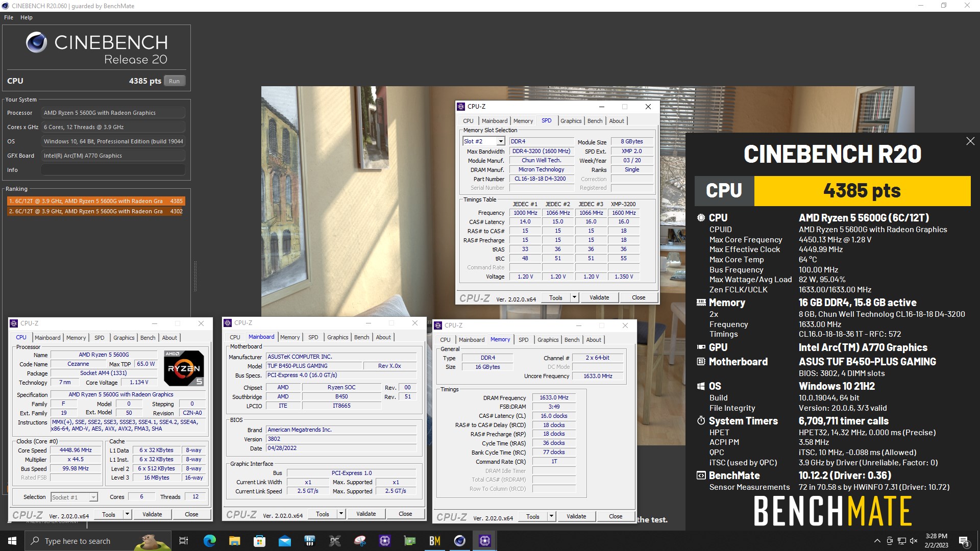Image resolution: width=980 pixels, height=551 pixels.
Task: Select Mainboard tab in CPU-Z CPU window
Action: pyautogui.click(x=47, y=338)
